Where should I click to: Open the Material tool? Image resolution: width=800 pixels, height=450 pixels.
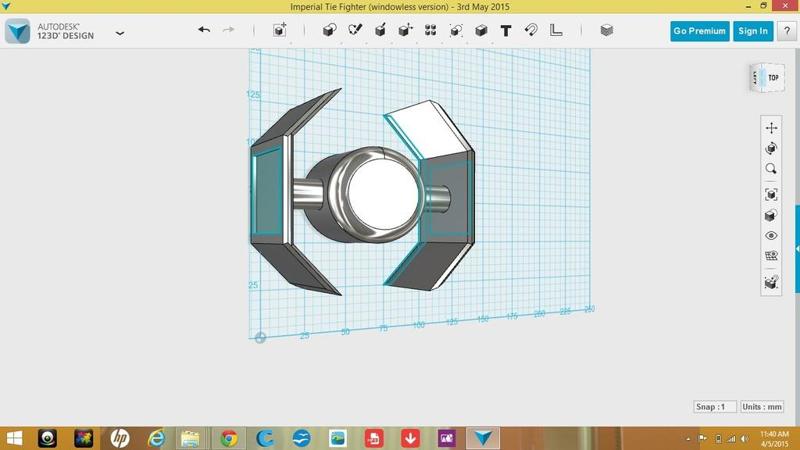pyautogui.click(x=607, y=30)
